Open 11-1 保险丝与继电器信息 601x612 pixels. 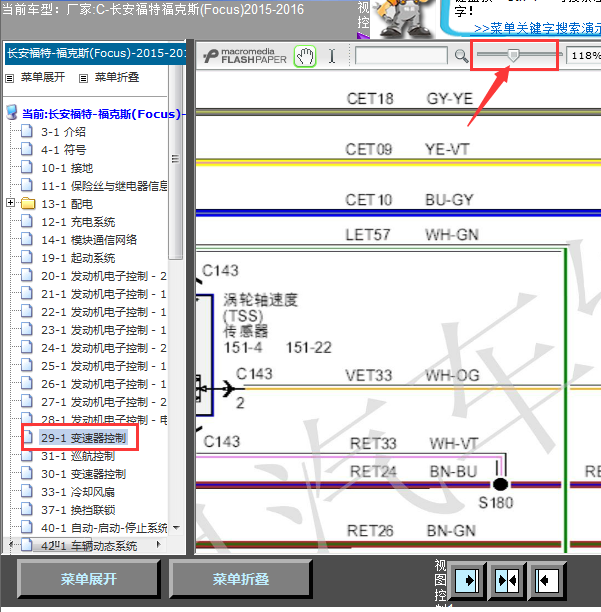click(x=104, y=186)
